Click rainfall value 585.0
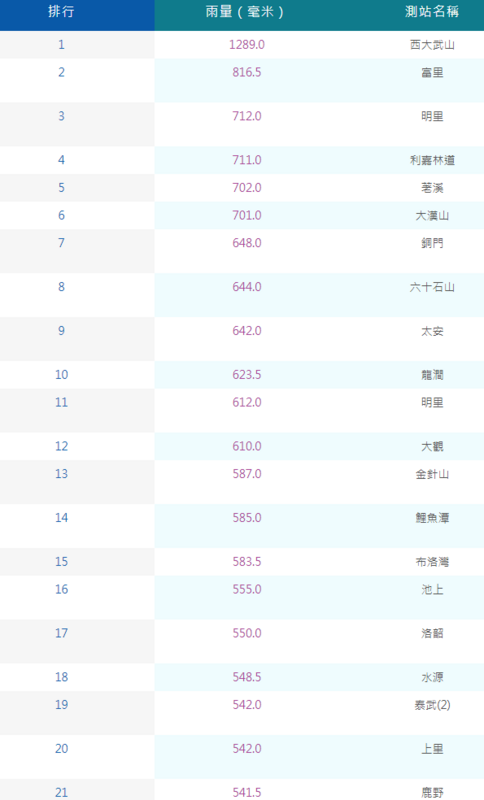This screenshot has height=800, width=484. (x=247, y=517)
